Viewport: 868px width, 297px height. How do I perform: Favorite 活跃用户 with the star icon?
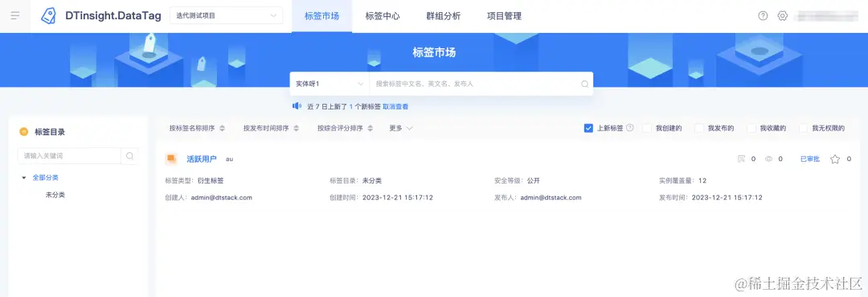coord(835,159)
